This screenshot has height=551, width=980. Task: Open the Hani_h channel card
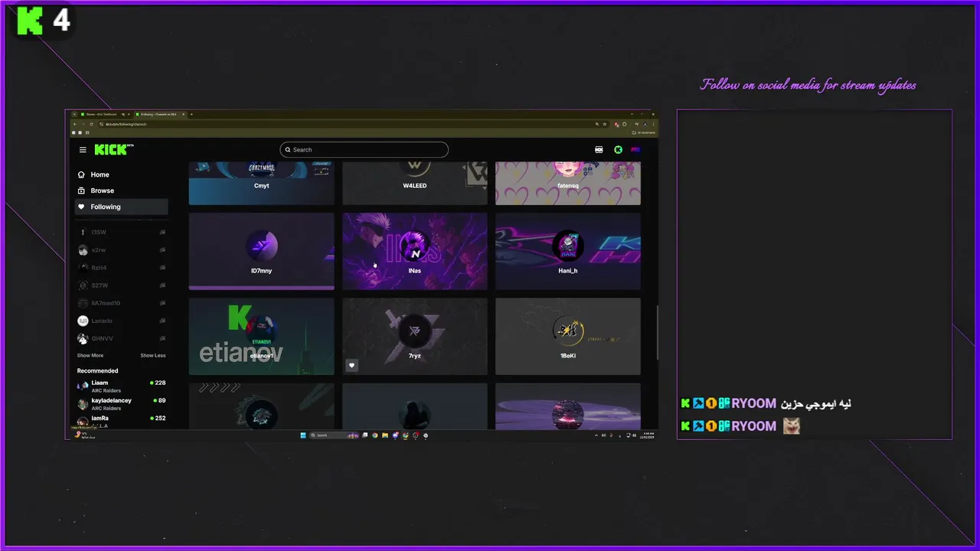pyautogui.click(x=567, y=251)
